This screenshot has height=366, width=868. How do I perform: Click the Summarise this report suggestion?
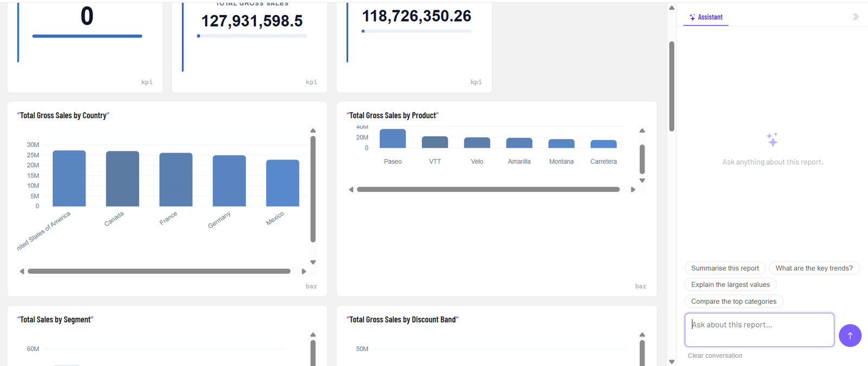point(725,268)
